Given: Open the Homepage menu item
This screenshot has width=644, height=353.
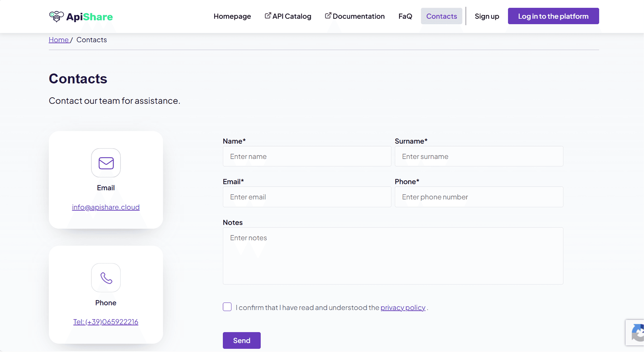Looking at the screenshot, I should click(232, 16).
